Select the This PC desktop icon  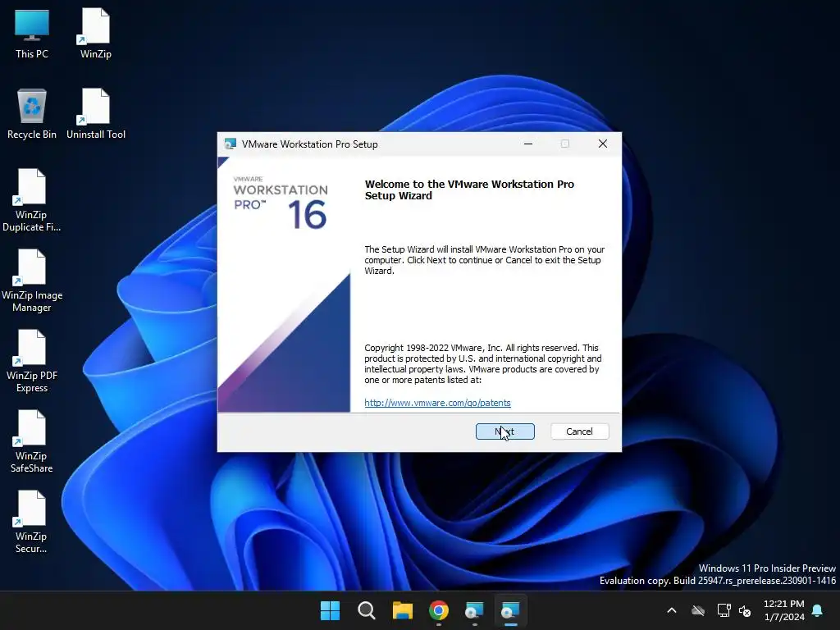pyautogui.click(x=32, y=34)
